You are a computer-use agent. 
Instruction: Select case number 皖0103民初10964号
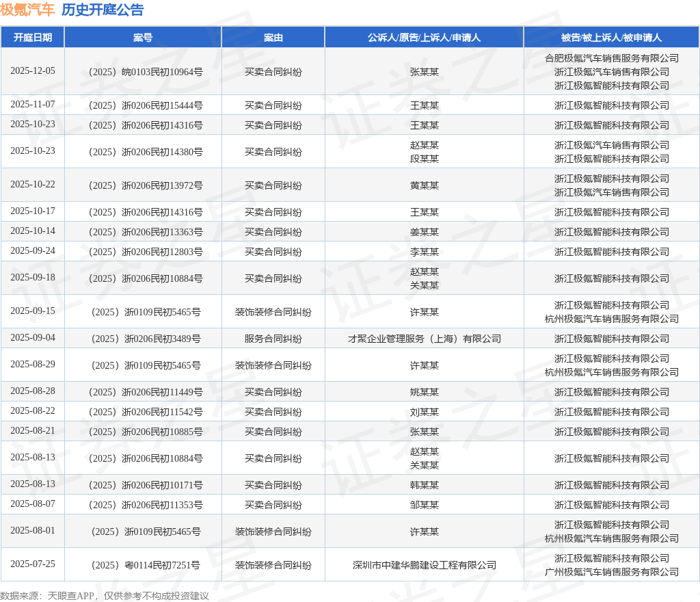(143, 72)
